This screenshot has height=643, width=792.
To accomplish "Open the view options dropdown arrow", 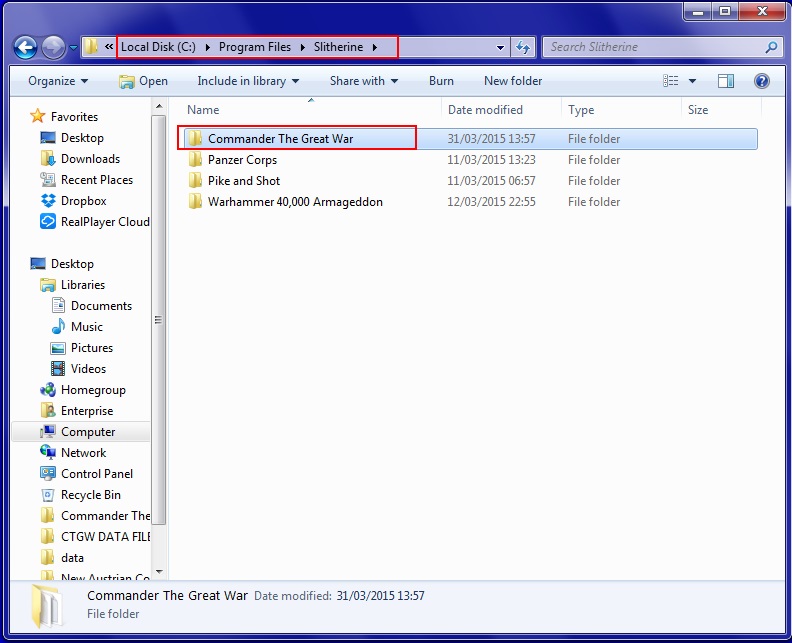I will [692, 81].
